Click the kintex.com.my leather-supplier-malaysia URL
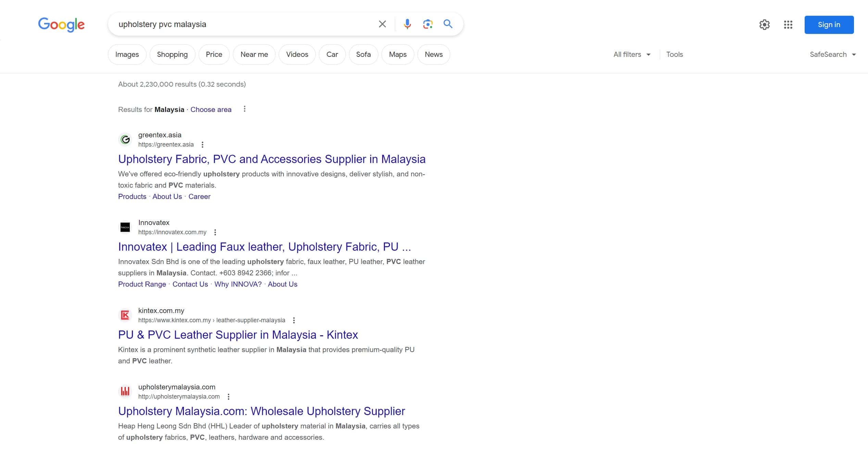 212,320
